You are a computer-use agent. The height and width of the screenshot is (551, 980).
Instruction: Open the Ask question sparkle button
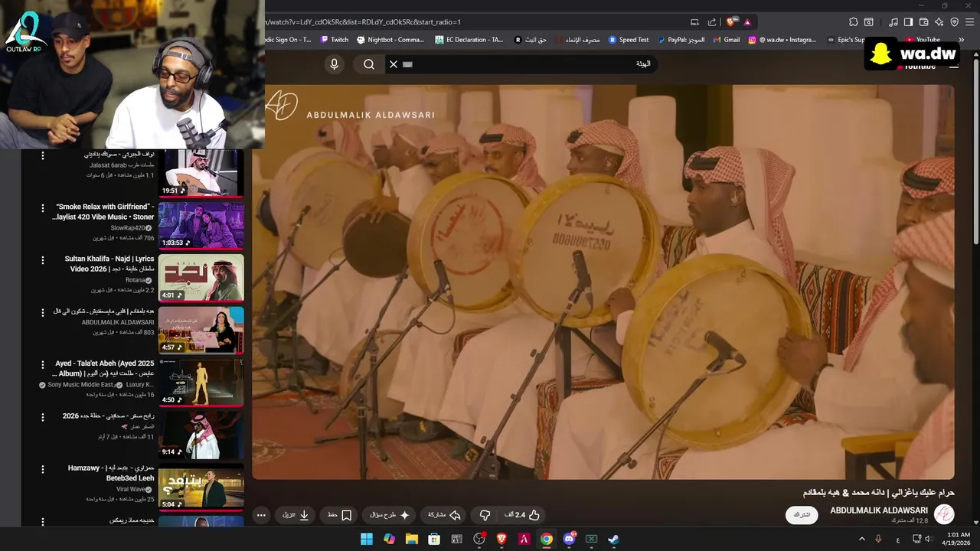click(x=390, y=515)
